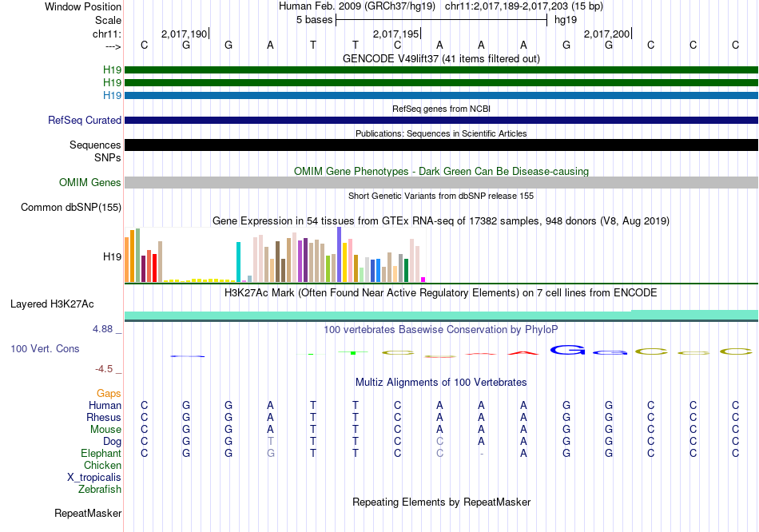Open the Window Position track label
759x532 pixels.
coord(83,6)
